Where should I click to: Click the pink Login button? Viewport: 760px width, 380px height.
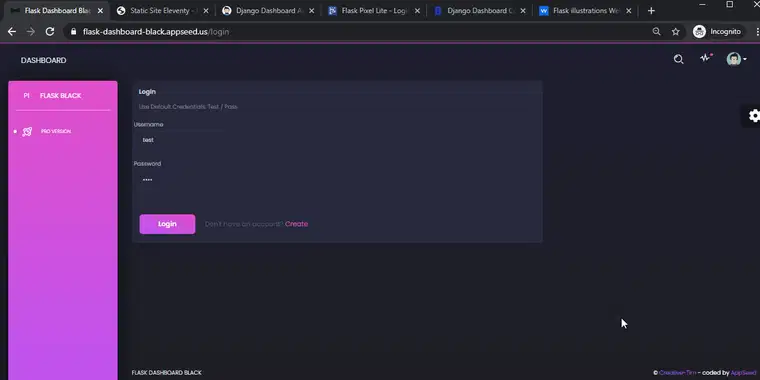[x=167, y=224]
